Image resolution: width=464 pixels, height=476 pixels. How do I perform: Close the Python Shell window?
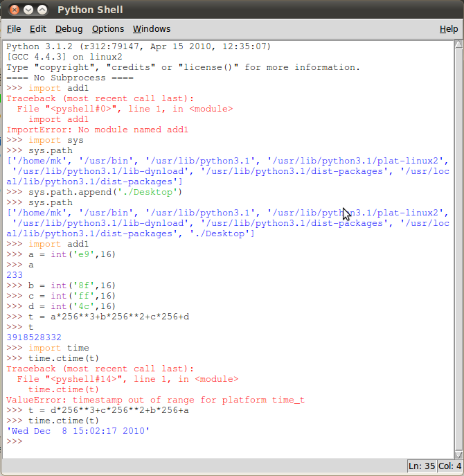[13, 10]
